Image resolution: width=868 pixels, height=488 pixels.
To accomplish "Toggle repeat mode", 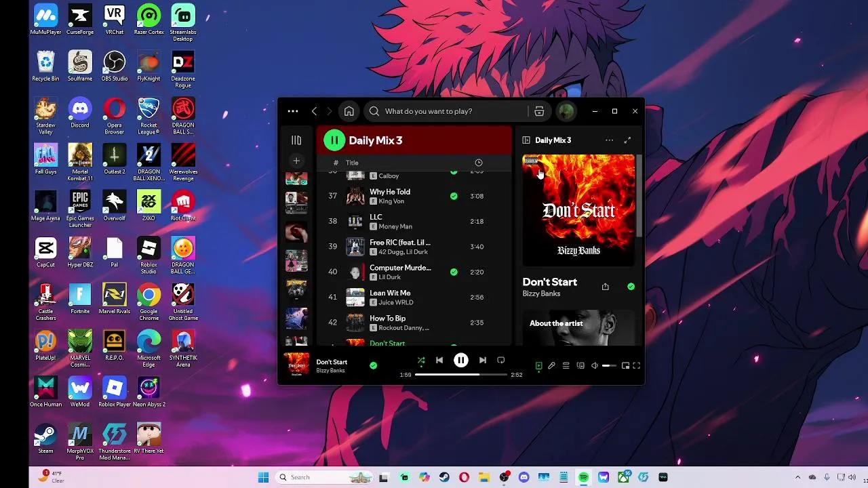I will point(500,361).
